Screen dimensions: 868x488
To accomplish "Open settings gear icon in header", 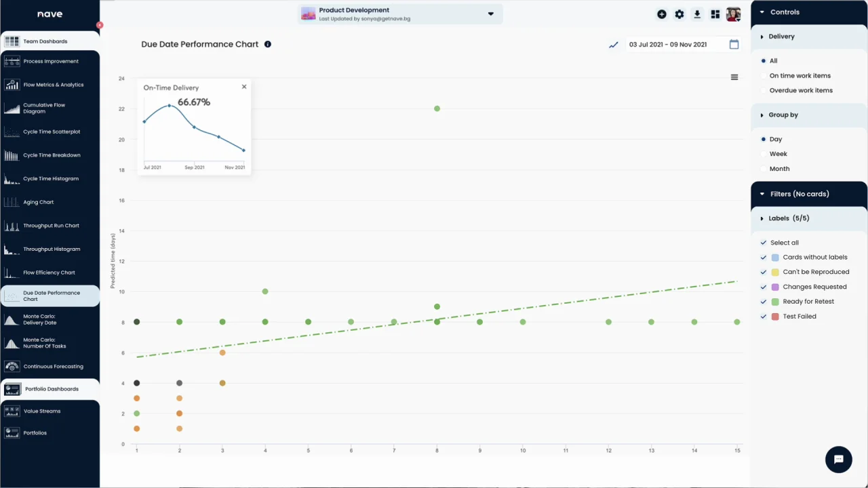I will click(x=679, y=14).
